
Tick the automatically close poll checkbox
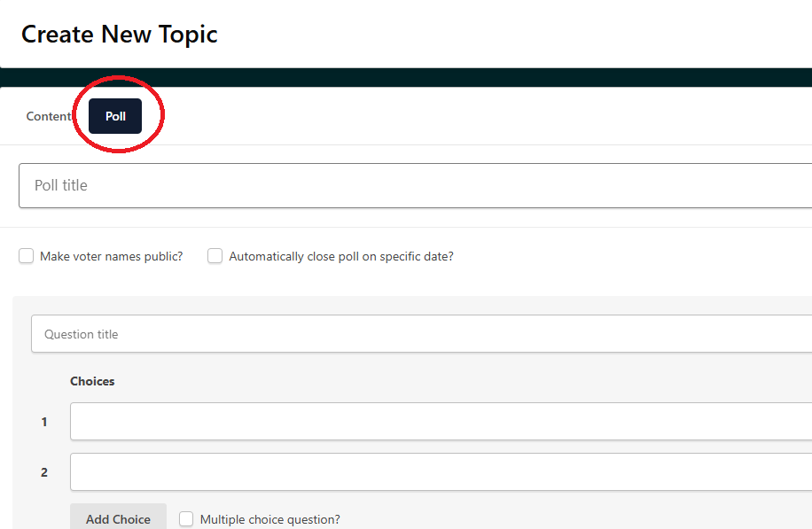point(215,256)
